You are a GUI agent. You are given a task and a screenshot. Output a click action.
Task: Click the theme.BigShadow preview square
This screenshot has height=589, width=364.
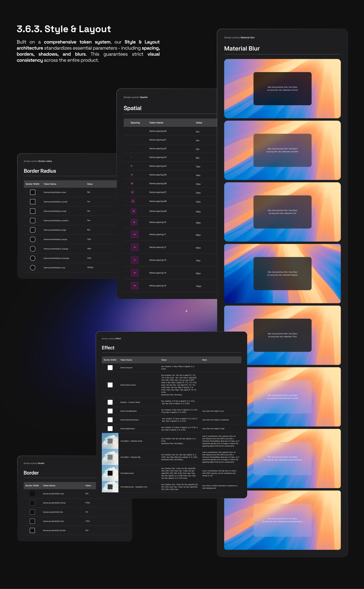click(110, 429)
